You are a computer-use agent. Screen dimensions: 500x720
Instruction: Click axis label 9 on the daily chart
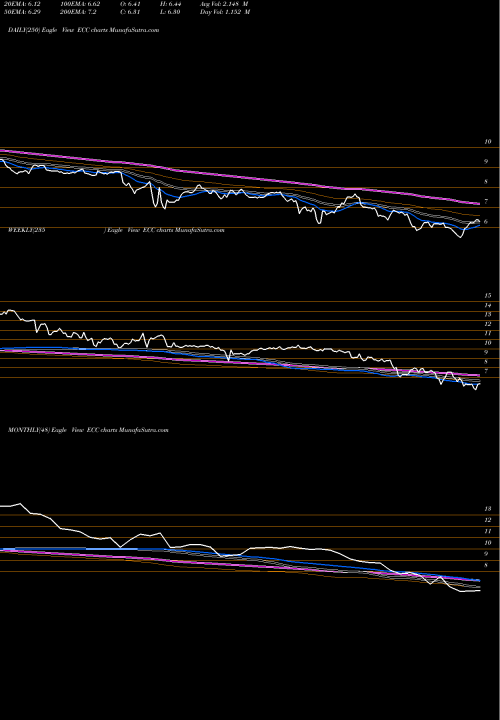(485, 162)
